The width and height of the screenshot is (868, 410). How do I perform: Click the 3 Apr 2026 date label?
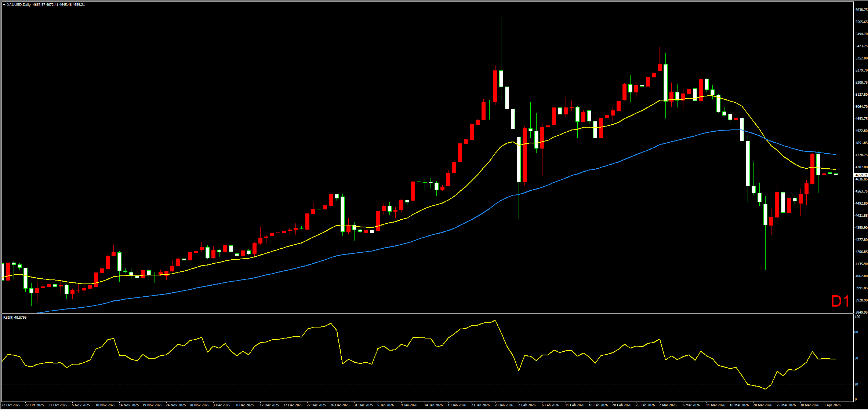832,405
